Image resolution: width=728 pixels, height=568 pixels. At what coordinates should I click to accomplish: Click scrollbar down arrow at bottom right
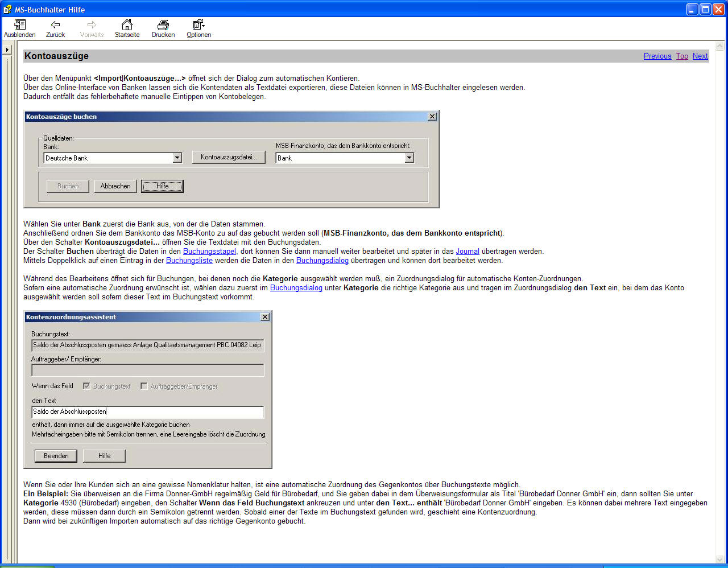720,559
